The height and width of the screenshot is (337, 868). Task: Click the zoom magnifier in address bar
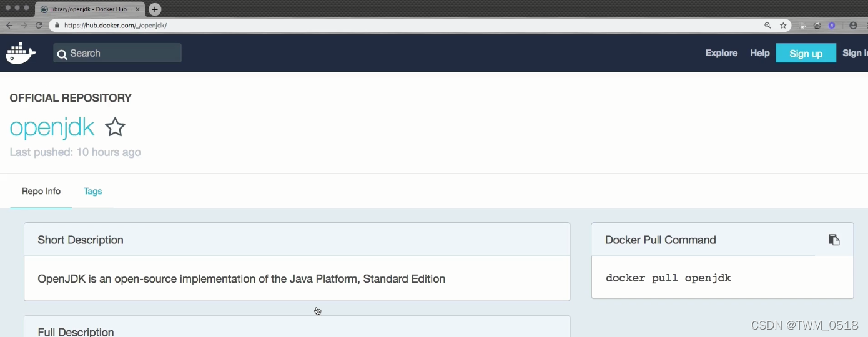767,26
